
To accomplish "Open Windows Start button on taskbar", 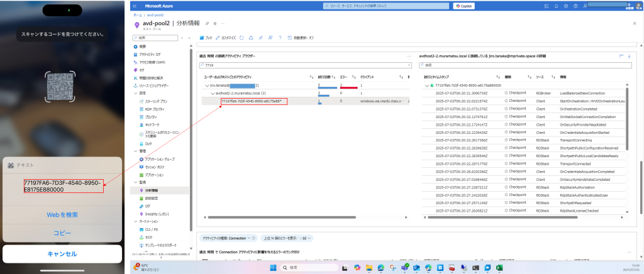I will [273, 268].
